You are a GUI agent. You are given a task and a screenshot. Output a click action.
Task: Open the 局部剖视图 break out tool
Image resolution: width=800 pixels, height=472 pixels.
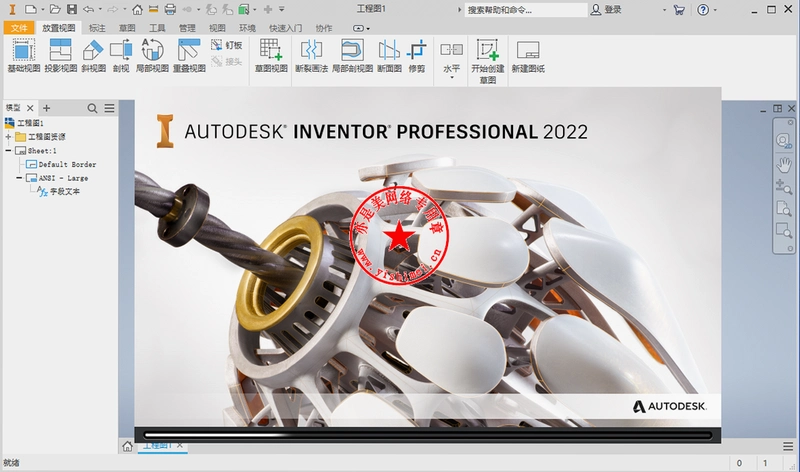[352, 56]
